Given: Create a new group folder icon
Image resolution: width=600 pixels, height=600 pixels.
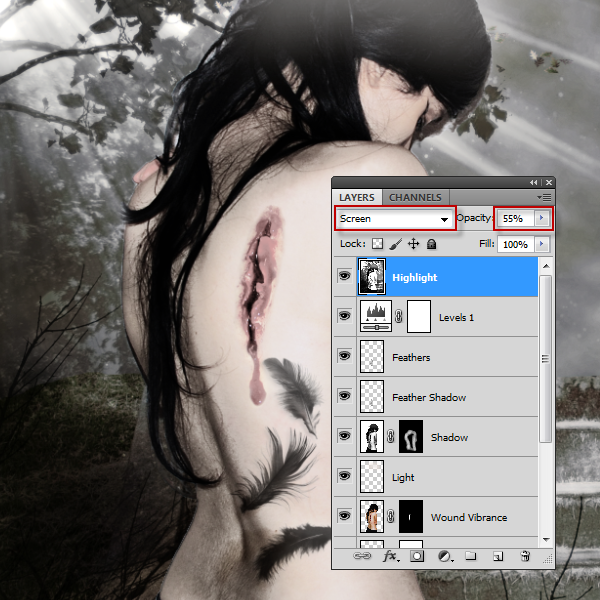Looking at the screenshot, I should 470,556.
